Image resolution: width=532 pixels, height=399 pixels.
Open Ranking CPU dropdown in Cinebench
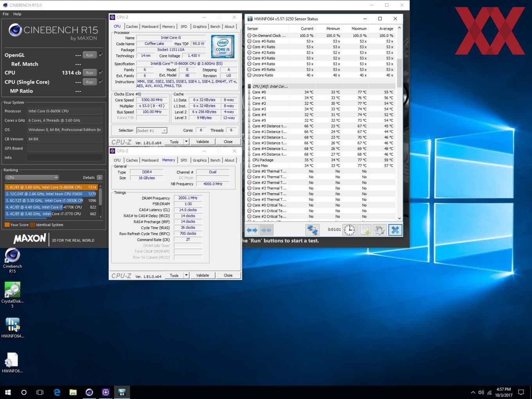32,178
